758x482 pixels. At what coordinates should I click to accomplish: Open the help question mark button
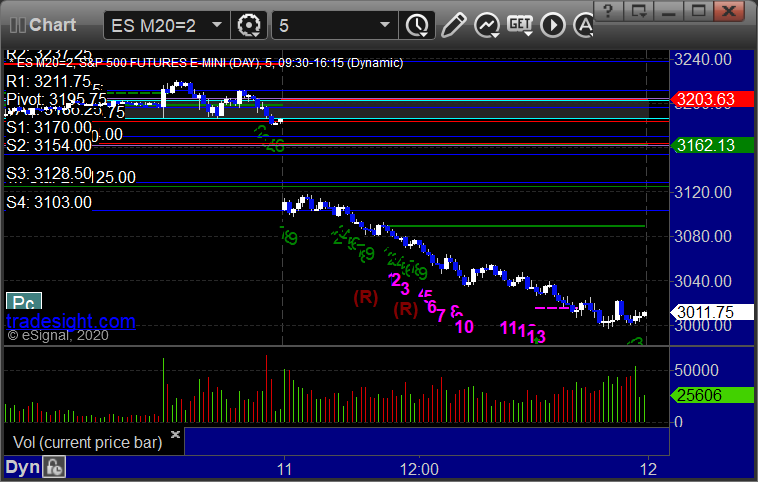(608, 11)
